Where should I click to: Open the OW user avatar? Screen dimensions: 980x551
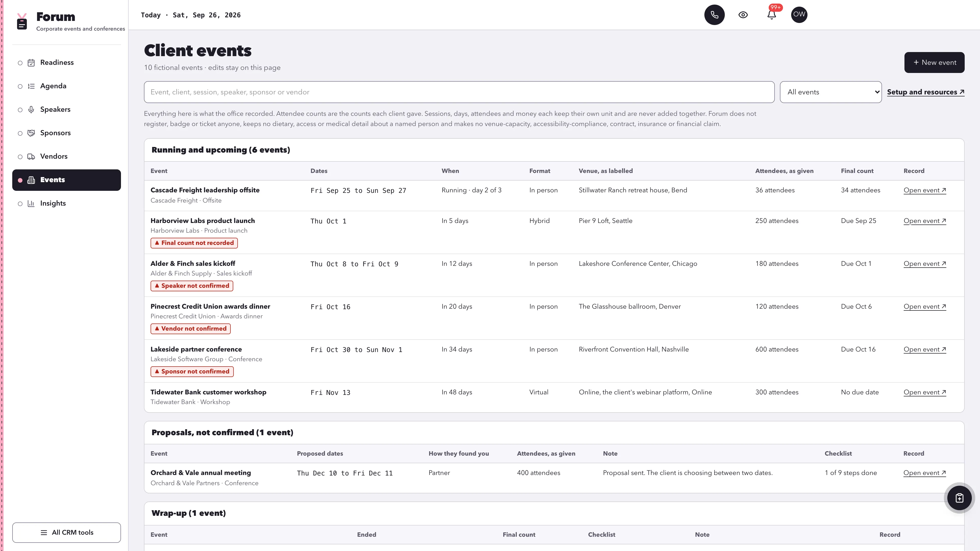799,15
